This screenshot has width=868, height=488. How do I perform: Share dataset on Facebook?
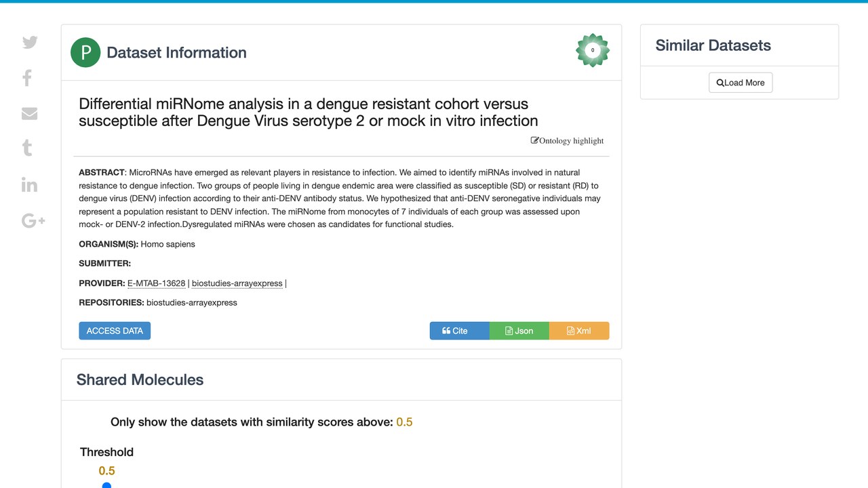coord(27,78)
